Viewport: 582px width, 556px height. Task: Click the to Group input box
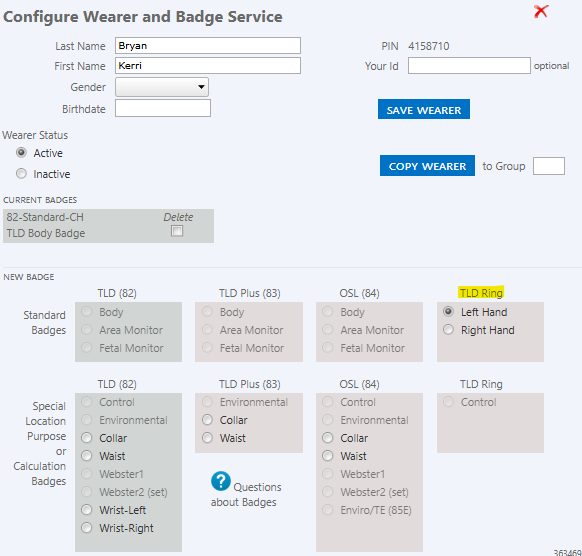(x=549, y=166)
